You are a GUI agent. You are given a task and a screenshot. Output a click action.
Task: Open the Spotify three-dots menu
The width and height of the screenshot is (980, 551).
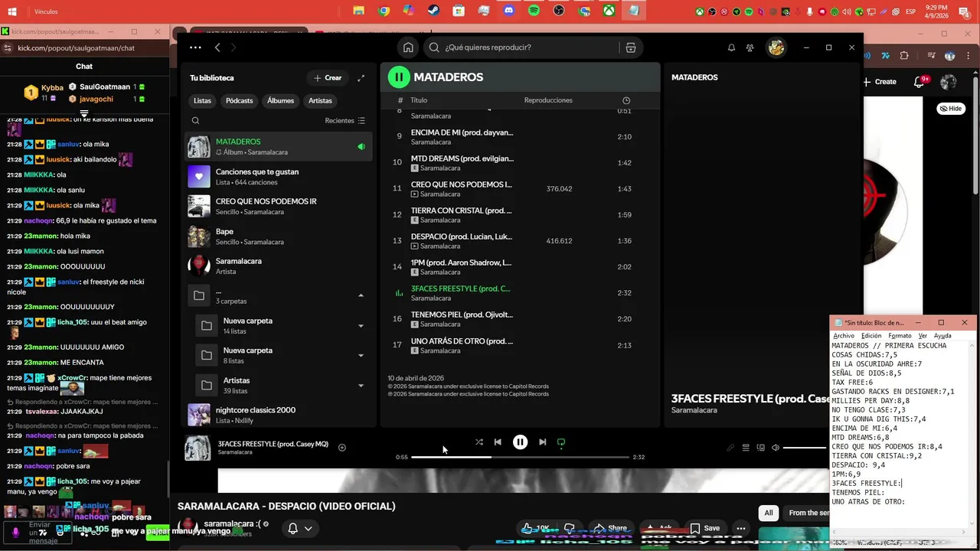point(195,47)
